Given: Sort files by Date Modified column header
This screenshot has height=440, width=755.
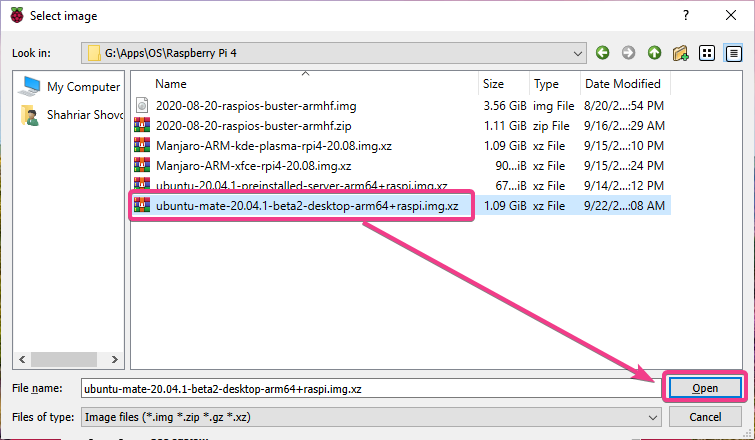Looking at the screenshot, I should point(622,84).
